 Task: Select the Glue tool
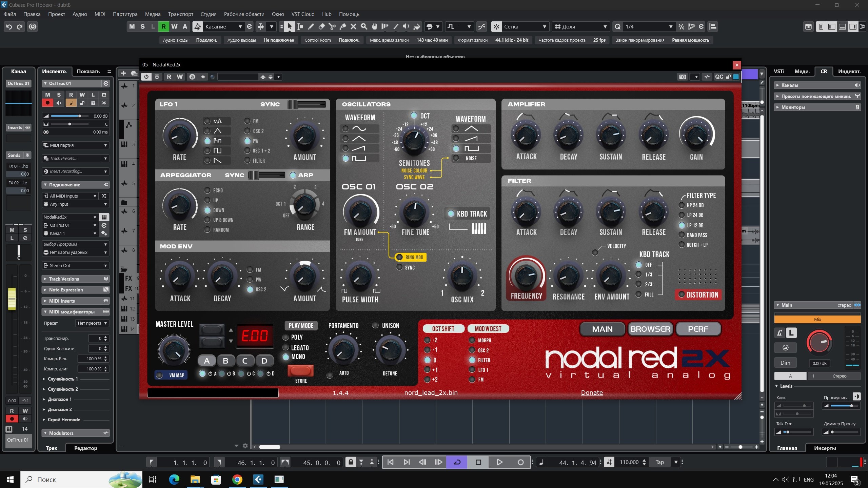pos(343,26)
